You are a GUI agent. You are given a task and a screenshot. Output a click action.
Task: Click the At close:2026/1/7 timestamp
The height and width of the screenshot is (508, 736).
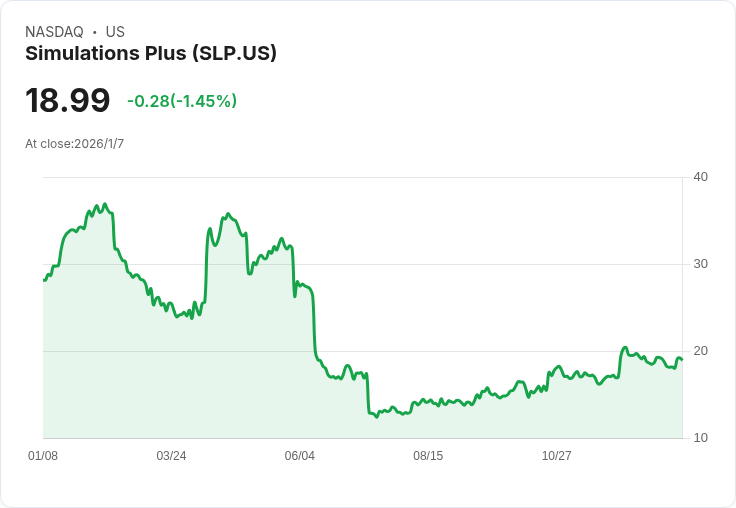click(x=75, y=144)
